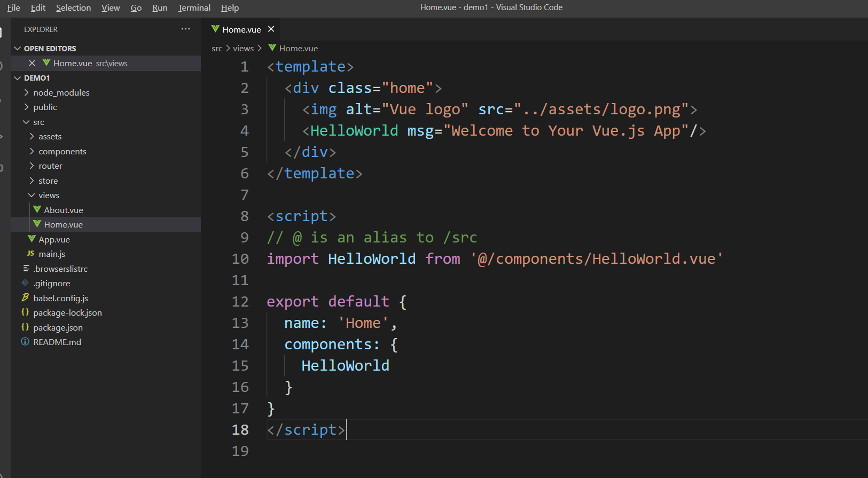Open the Go menu

(x=136, y=7)
